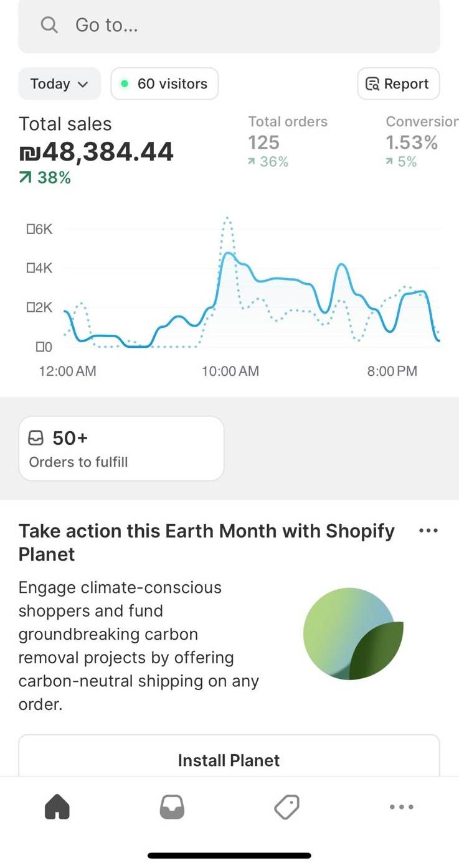Select the Total sales metric
Screen dimensions: 459x868
click(97, 150)
